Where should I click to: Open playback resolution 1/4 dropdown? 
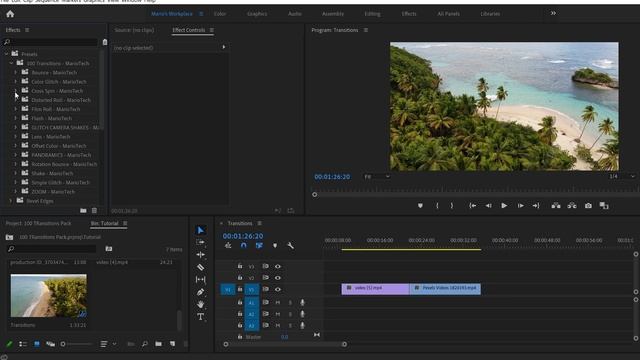(x=622, y=176)
